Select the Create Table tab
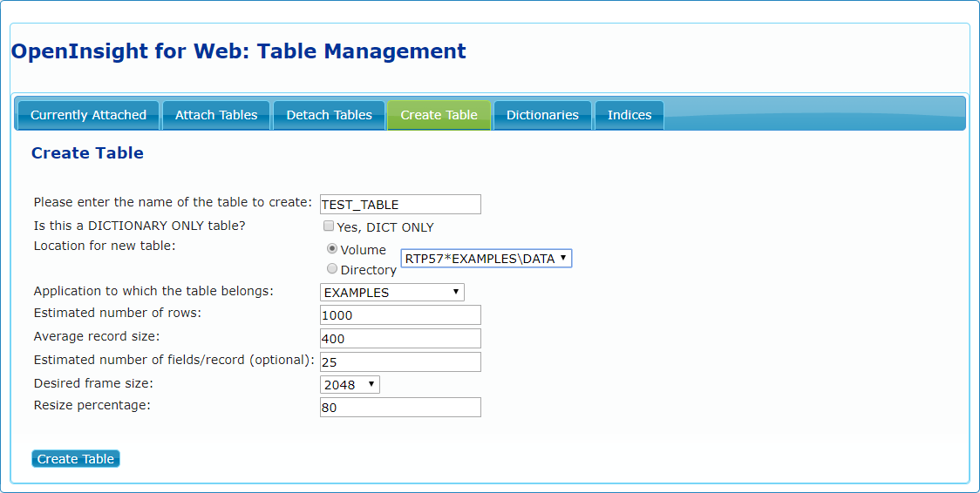980x493 pixels. (439, 116)
